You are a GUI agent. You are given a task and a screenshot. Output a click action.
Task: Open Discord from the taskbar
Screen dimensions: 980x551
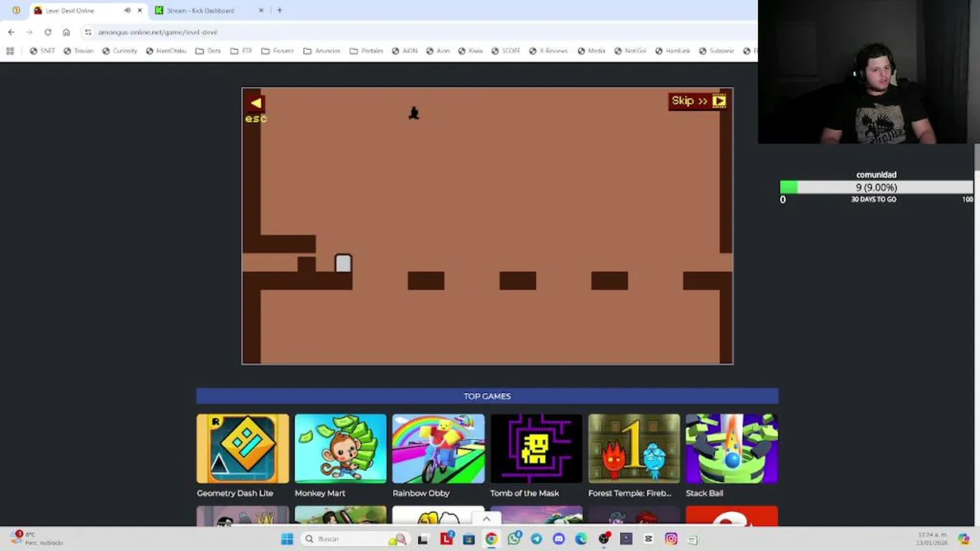[559, 539]
